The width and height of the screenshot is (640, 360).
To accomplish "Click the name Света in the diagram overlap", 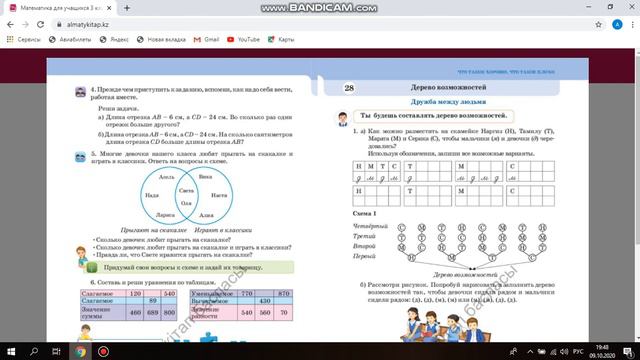I will click(186, 191).
